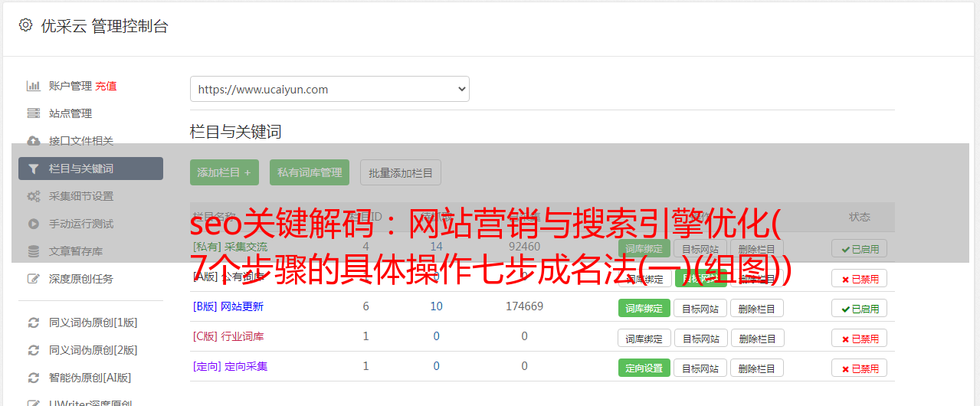This screenshot has height=406, width=980.
Task: Click value 10 in 网站更新 row
Action: click(436, 306)
